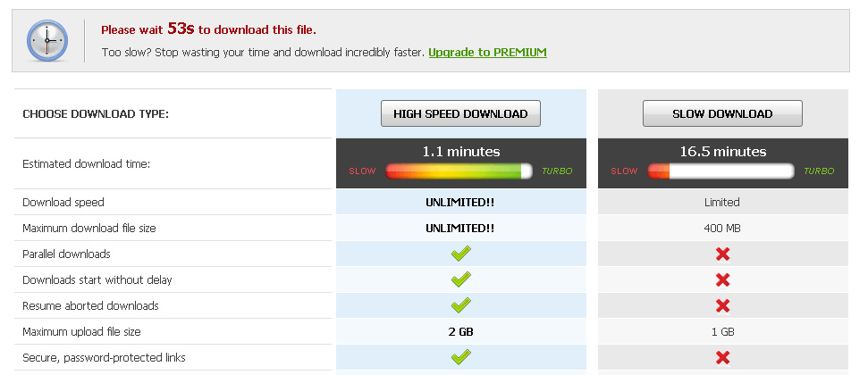Click red X for Parallel downloads

pos(722,254)
